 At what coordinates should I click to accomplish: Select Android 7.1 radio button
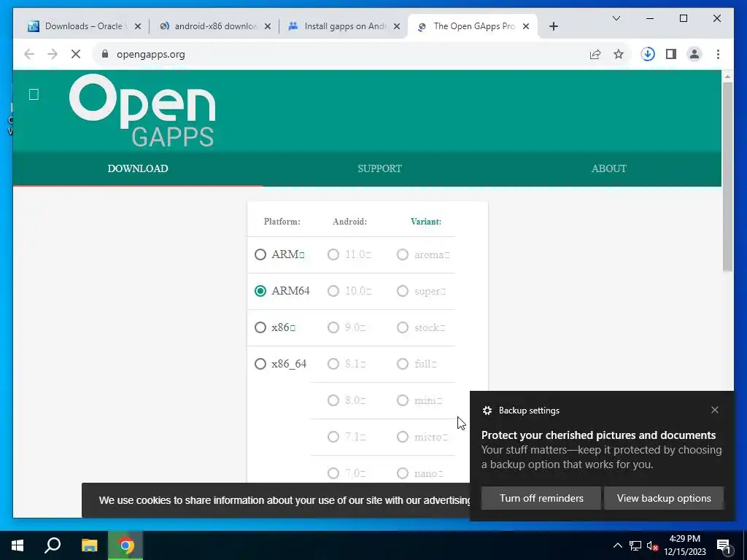coord(333,437)
